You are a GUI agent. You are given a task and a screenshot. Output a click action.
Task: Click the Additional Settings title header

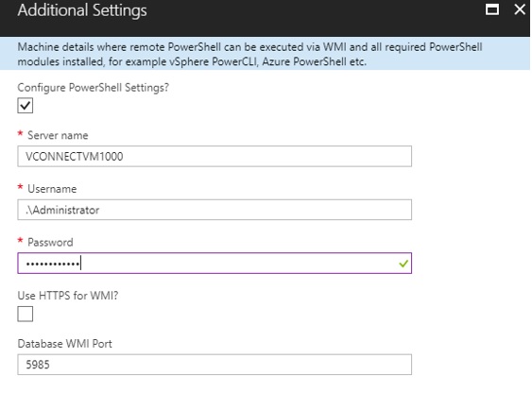[82, 10]
